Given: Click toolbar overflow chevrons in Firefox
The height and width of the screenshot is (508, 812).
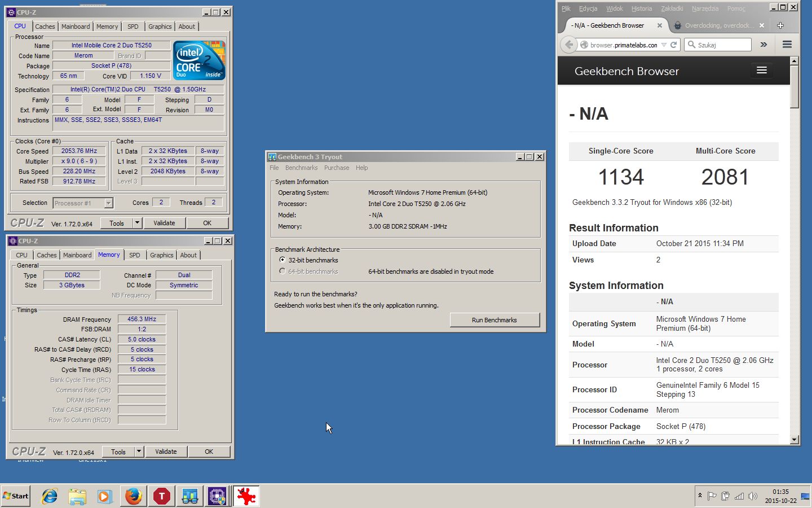Looking at the screenshot, I should pos(764,45).
